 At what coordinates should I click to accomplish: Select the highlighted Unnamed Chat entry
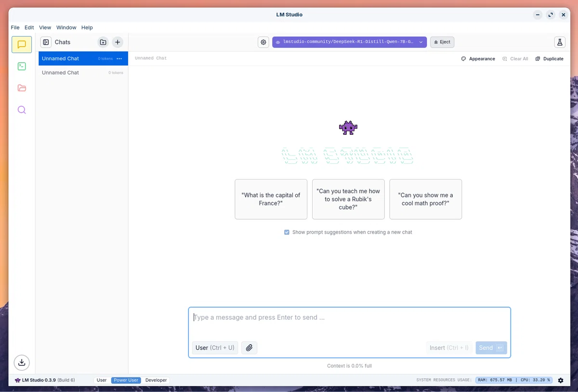tap(83, 59)
